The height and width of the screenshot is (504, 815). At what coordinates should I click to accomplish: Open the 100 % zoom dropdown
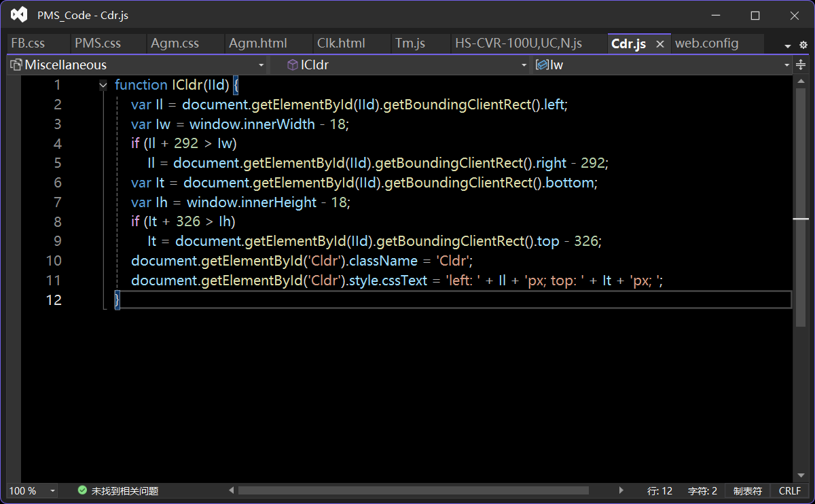pos(53,490)
